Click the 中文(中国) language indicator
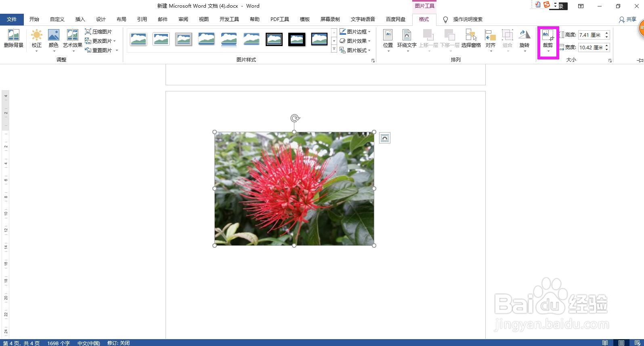The height and width of the screenshot is (346, 644). pyautogui.click(x=89, y=343)
